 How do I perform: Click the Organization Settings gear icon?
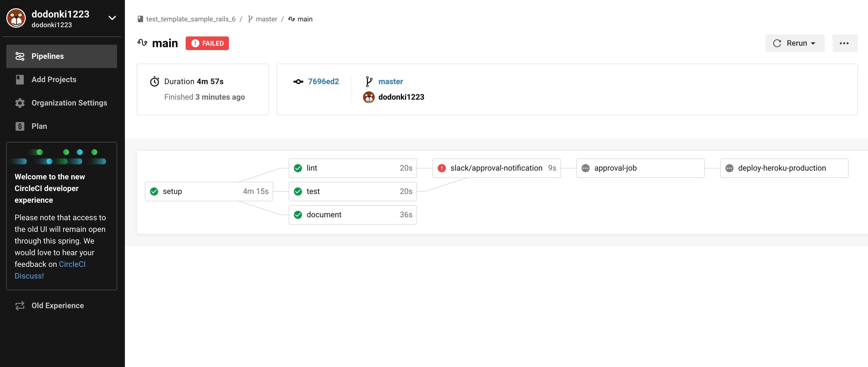(20, 103)
